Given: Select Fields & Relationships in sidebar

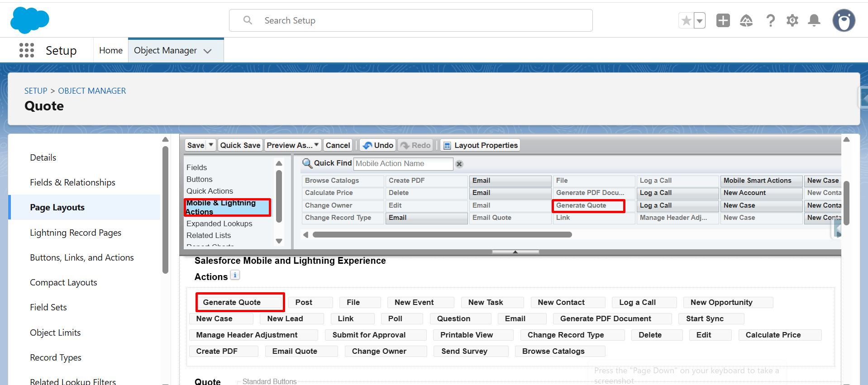Looking at the screenshot, I should click(x=72, y=182).
